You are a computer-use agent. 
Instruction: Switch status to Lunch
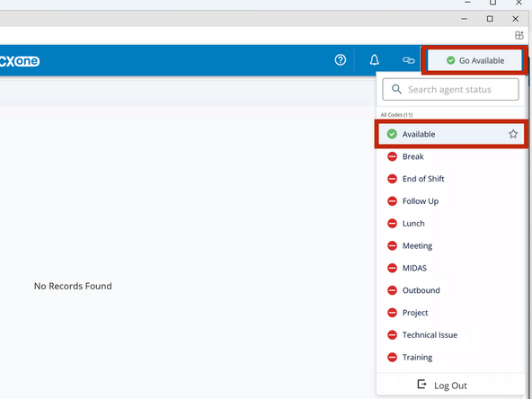tap(451, 223)
